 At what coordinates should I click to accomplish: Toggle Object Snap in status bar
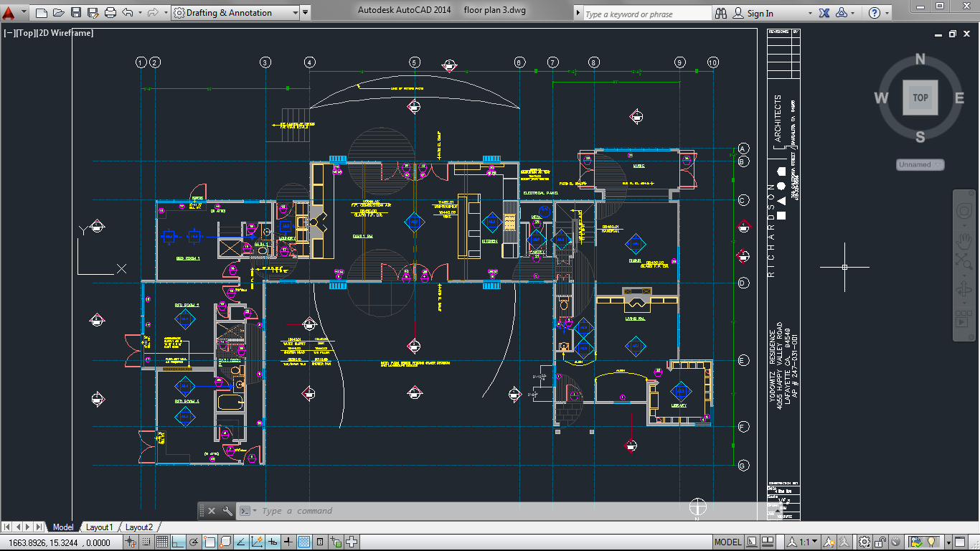[209, 542]
